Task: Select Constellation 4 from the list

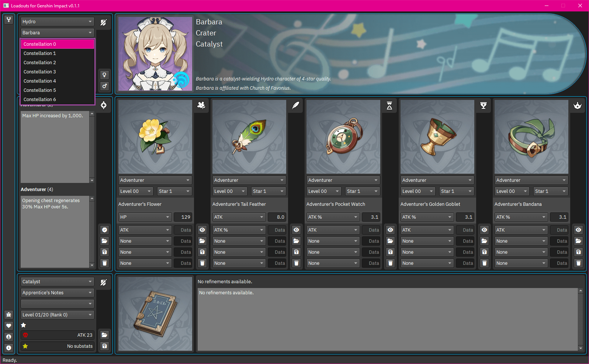Action: tap(58, 81)
